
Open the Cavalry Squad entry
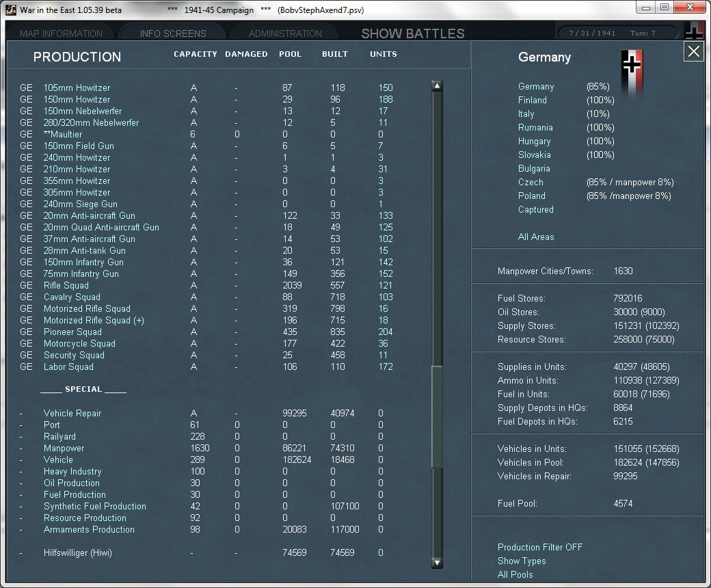[72, 297]
